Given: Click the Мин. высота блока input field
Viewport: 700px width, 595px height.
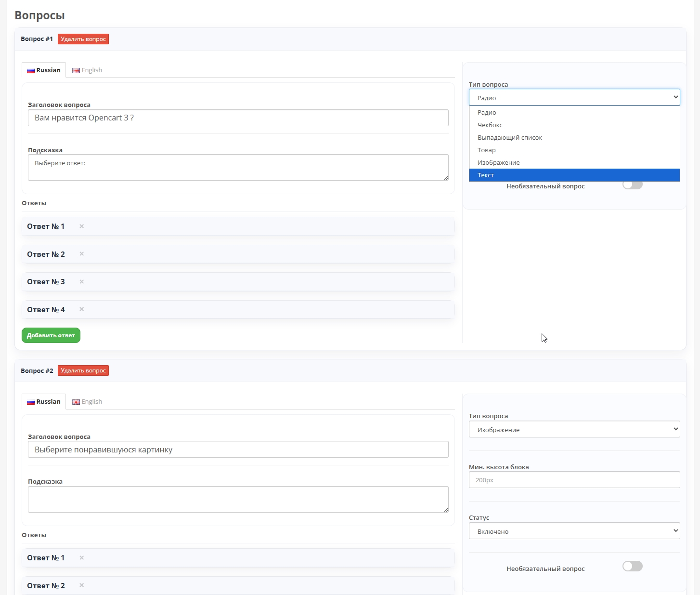Looking at the screenshot, I should point(574,480).
